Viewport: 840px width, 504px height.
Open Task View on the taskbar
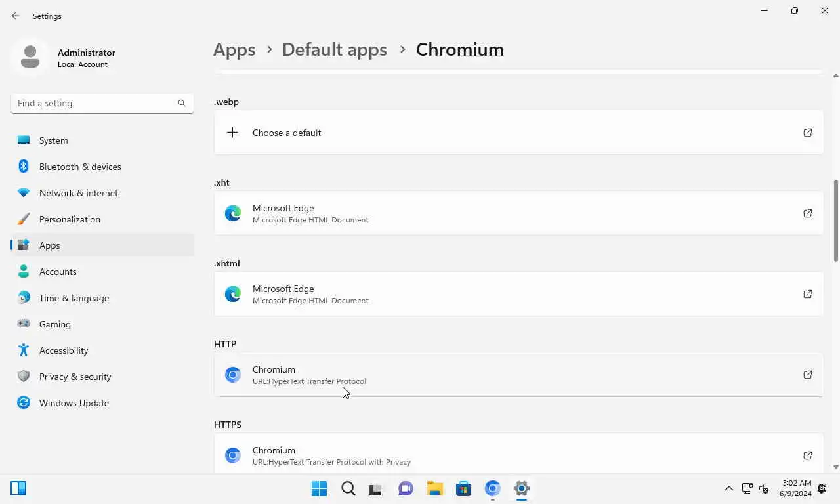click(x=375, y=488)
